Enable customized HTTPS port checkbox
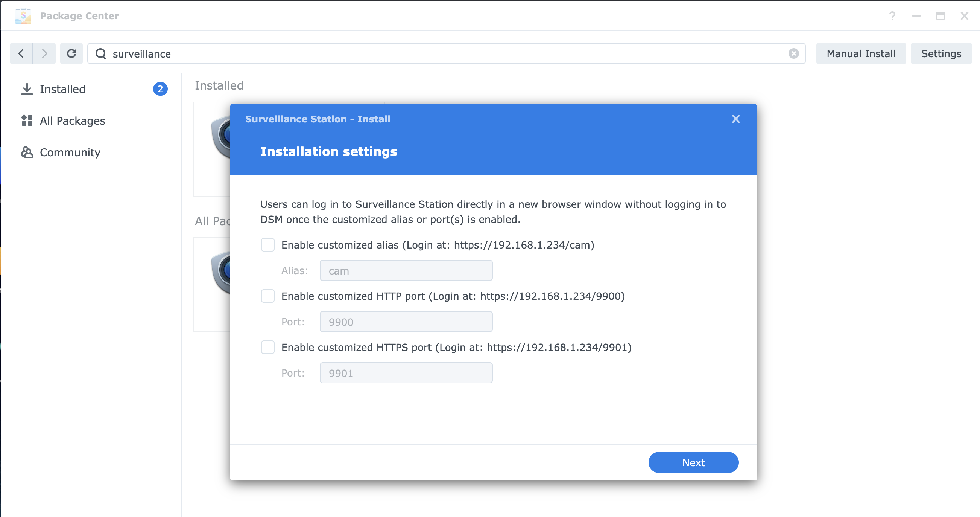This screenshot has width=980, height=517. pos(268,347)
